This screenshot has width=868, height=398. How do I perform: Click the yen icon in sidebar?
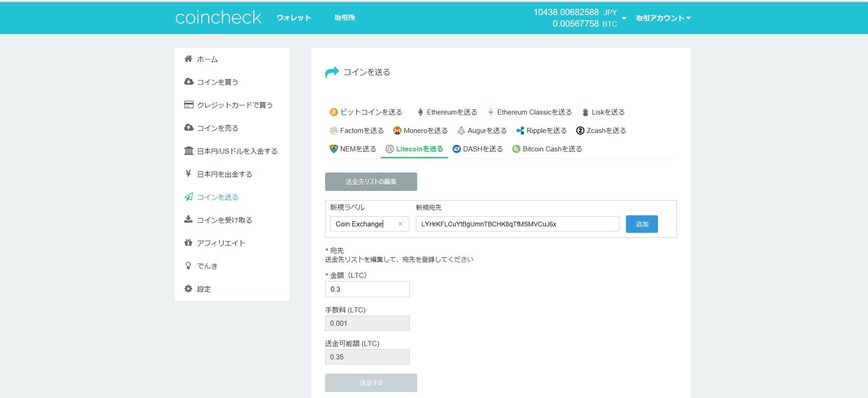(188, 173)
